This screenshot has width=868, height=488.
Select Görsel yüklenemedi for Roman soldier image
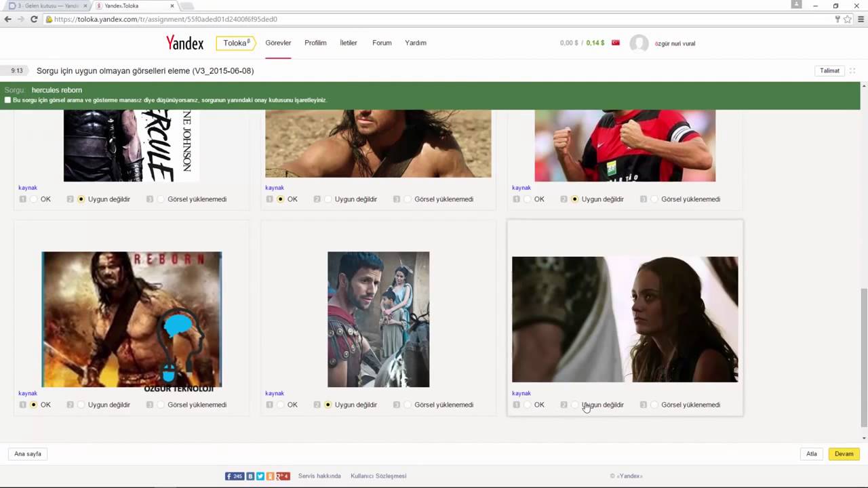(x=408, y=405)
